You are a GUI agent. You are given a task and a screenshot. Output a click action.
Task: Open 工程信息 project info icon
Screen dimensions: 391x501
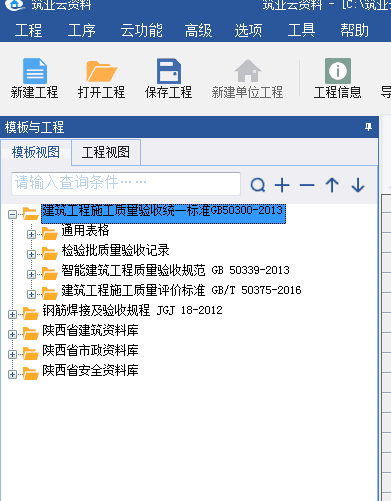tap(338, 71)
